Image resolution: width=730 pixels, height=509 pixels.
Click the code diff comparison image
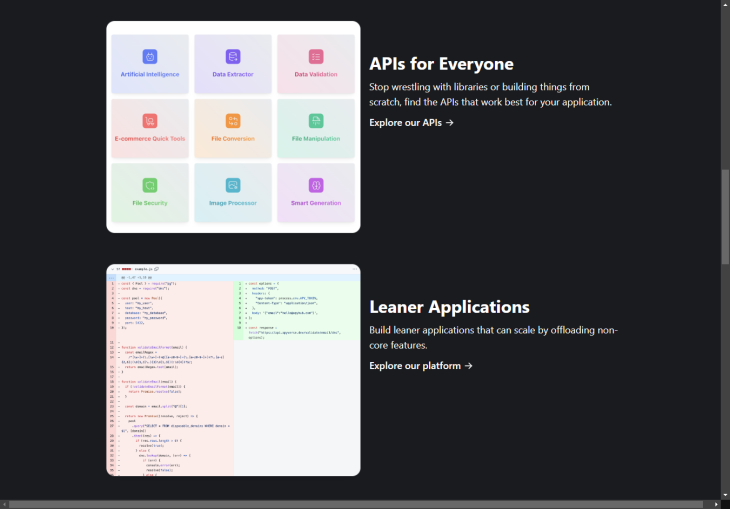coord(233,370)
